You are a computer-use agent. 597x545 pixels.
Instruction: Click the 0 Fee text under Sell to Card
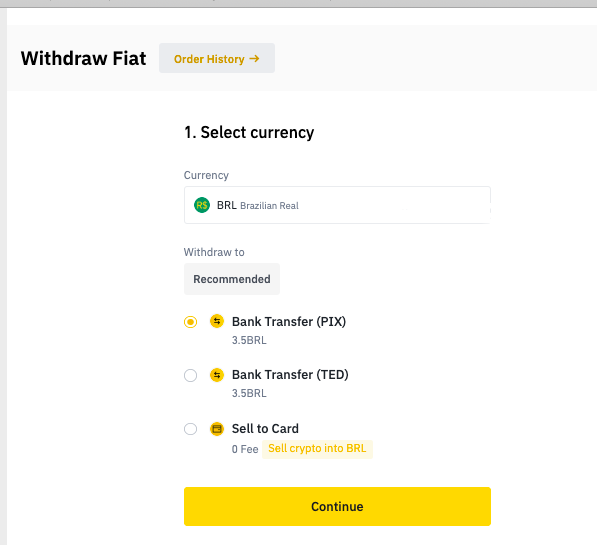pos(245,449)
